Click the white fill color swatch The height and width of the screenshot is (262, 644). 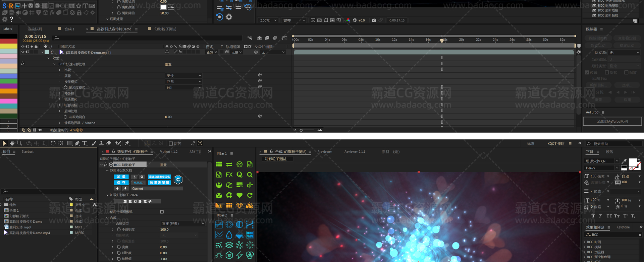tap(632, 162)
